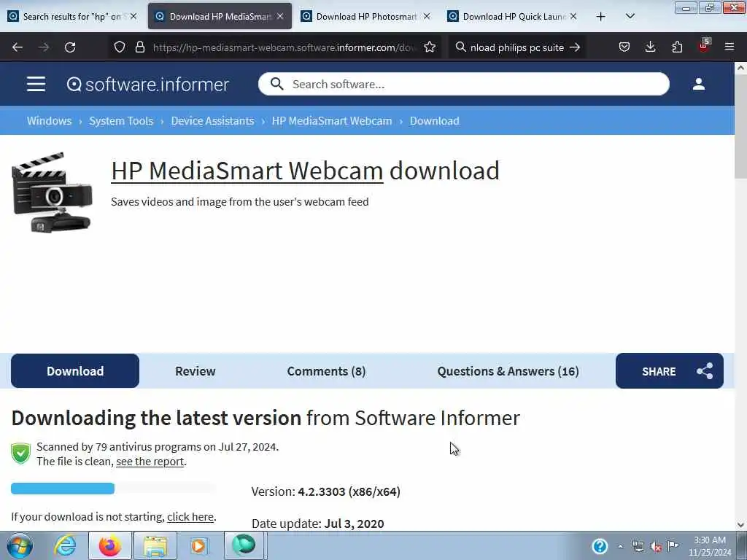Click the scrollbar down arrow
Image resolution: width=747 pixels, height=560 pixels.
pyautogui.click(x=740, y=525)
